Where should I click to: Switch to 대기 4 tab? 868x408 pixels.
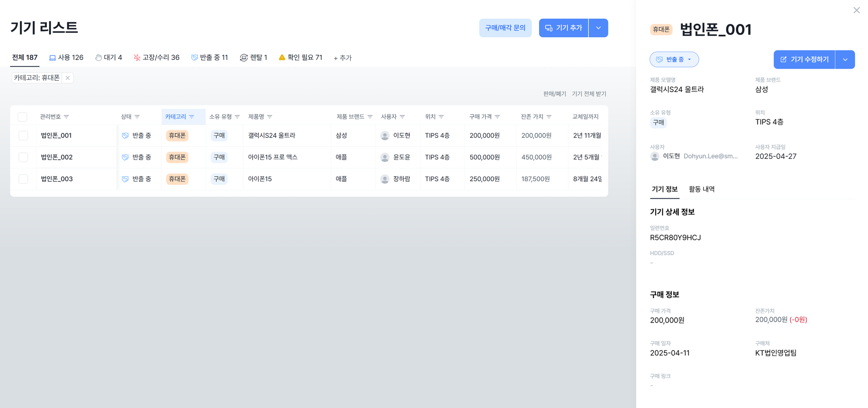tap(108, 58)
